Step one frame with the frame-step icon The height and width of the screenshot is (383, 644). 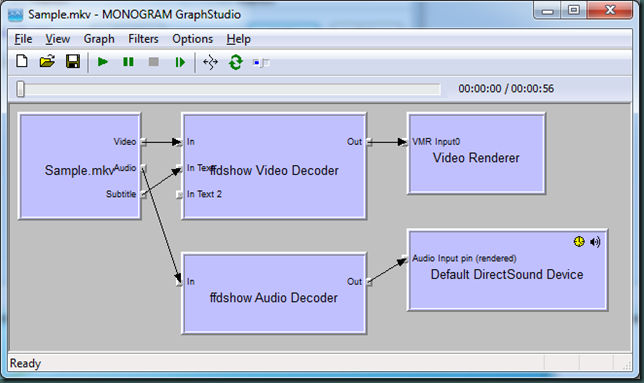[180, 62]
